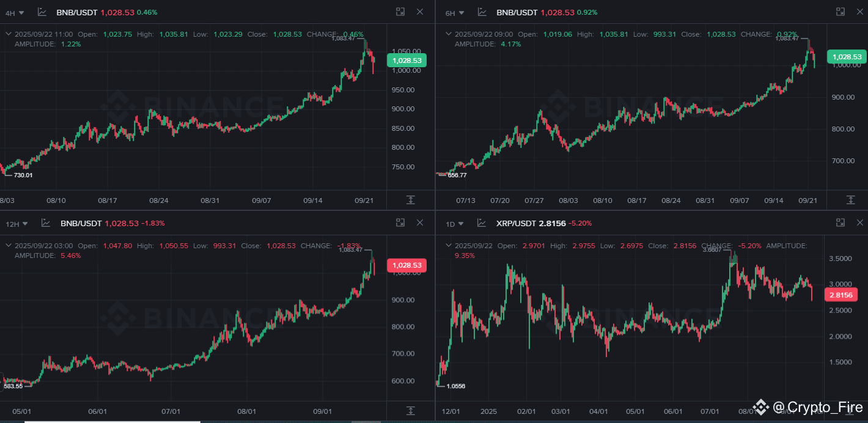
Task: Click the 2025 label on XRP axis
Action: [x=488, y=411]
